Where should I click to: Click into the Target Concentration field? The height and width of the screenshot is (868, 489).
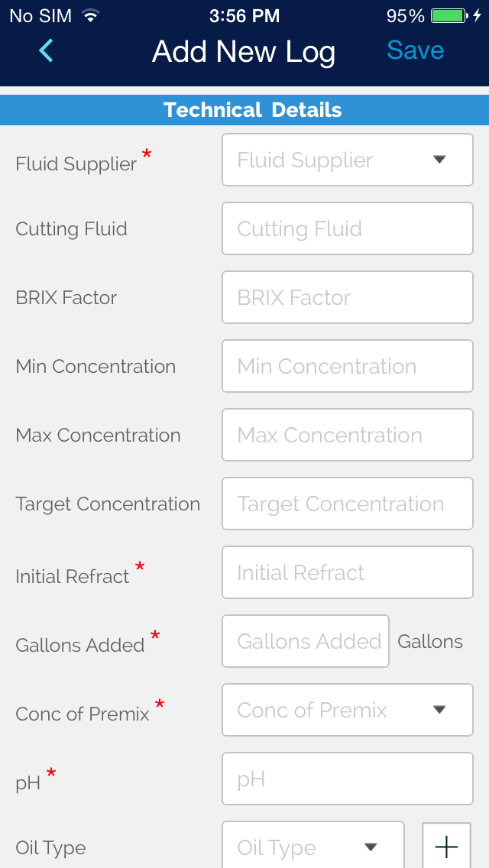click(348, 504)
